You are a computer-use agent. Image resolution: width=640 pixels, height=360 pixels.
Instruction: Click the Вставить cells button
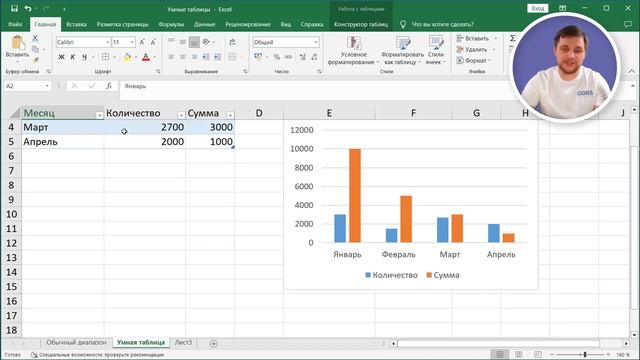477,38
